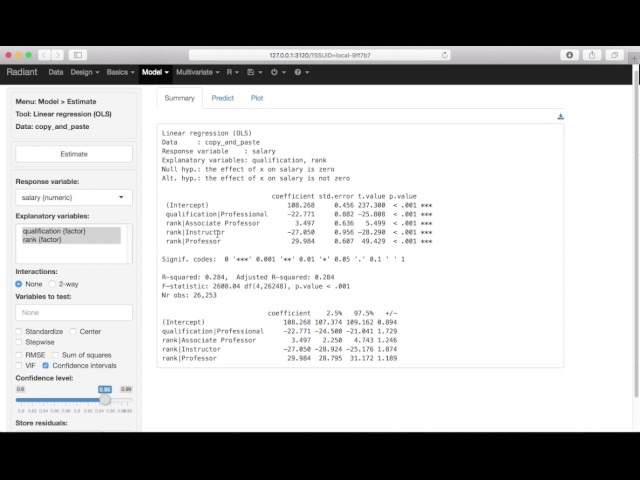Expand the Basics menu
The height and width of the screenshot is (480, 640).
coord(120,72)
